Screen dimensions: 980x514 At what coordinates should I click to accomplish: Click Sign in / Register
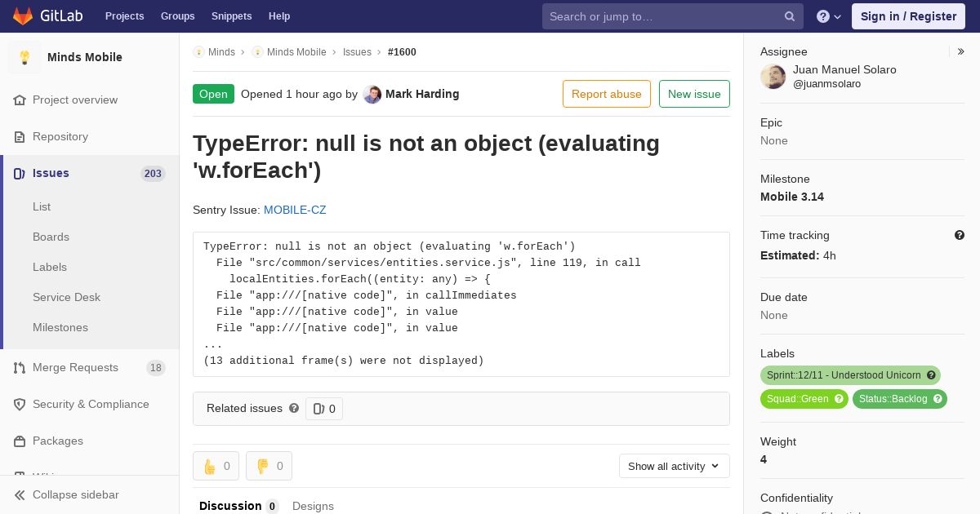tap(908, 16)
